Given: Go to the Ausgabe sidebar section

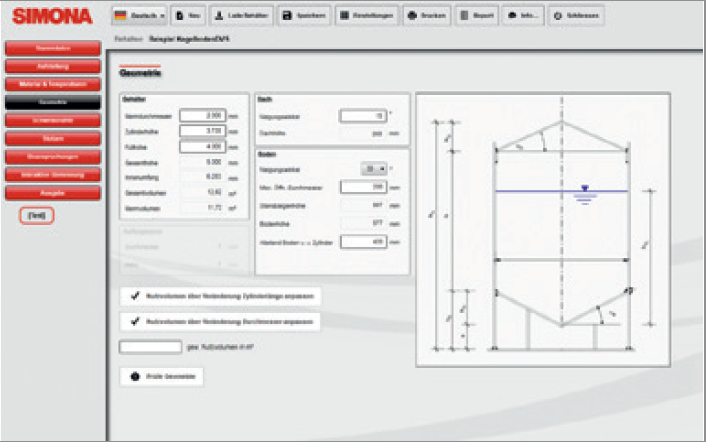Looking at the screenshot, I should coord(52,191).
